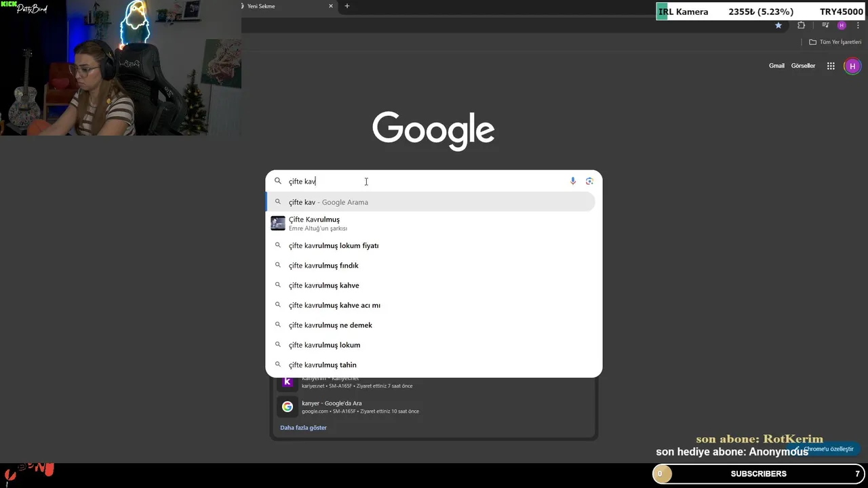
Task: Close the Yeni Sekme tab
Action: 331,6
